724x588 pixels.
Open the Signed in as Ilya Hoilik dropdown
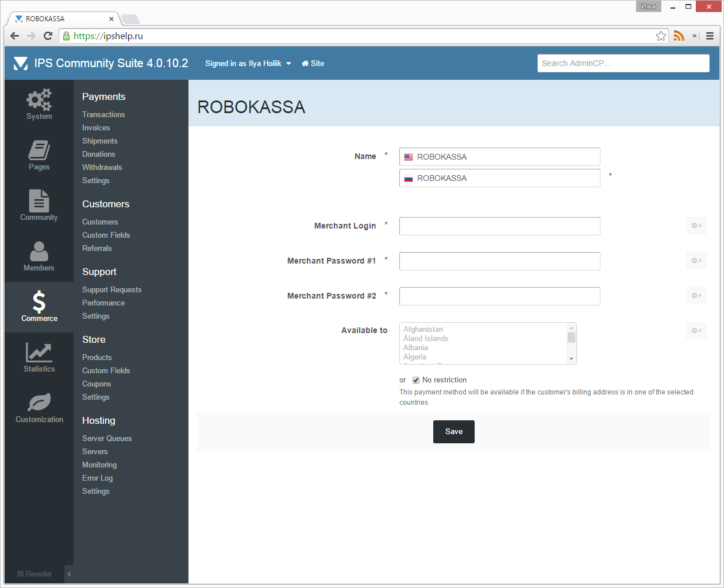click(x=248, y=63)
